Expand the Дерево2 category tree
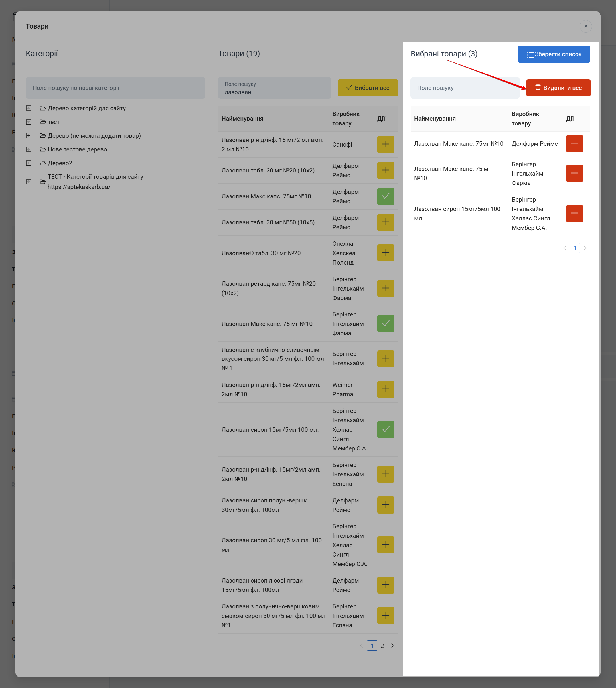This screenshot has width=616, height=688. [x=29, y=163]
